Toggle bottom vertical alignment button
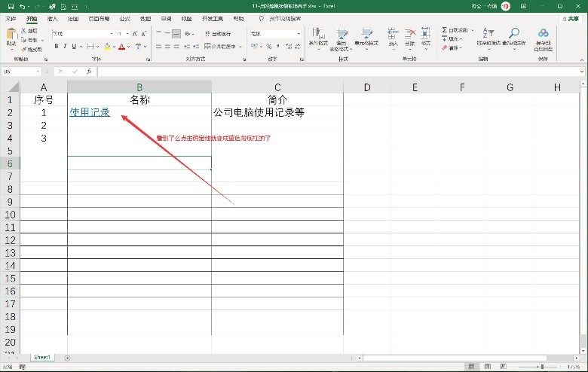Viewport: 588px width, 372px height. 176,34
